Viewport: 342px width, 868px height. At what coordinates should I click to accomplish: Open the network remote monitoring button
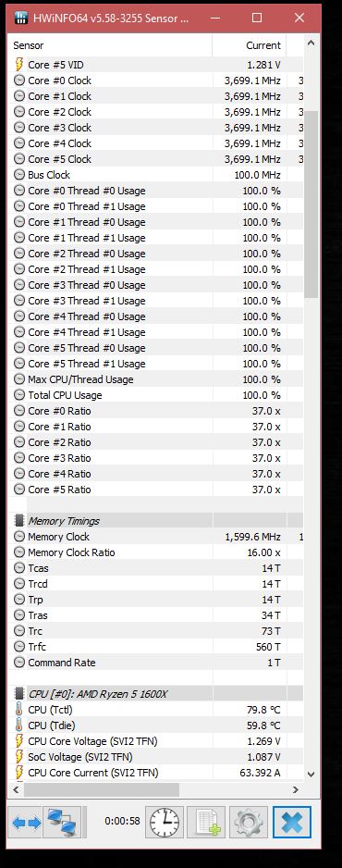pos(63,822)
